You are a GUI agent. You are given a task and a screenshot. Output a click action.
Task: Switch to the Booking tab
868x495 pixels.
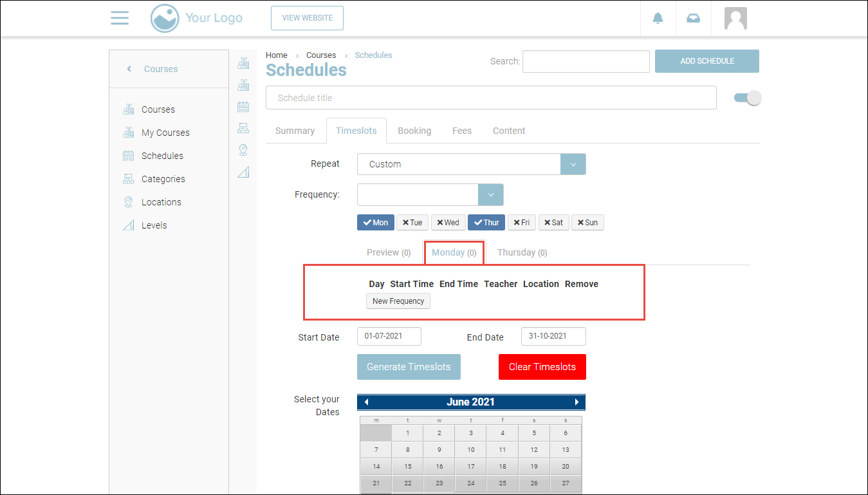point(414,131)
